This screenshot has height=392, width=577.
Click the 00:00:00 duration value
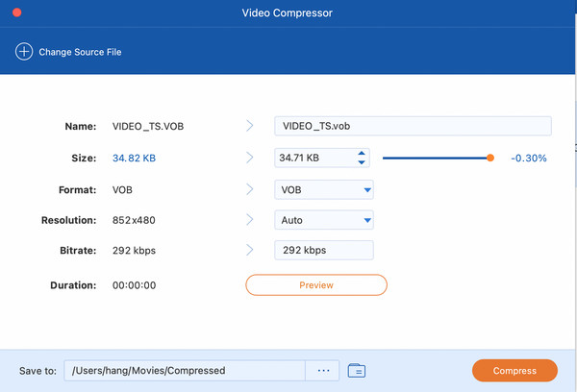(x=135, y=285)
